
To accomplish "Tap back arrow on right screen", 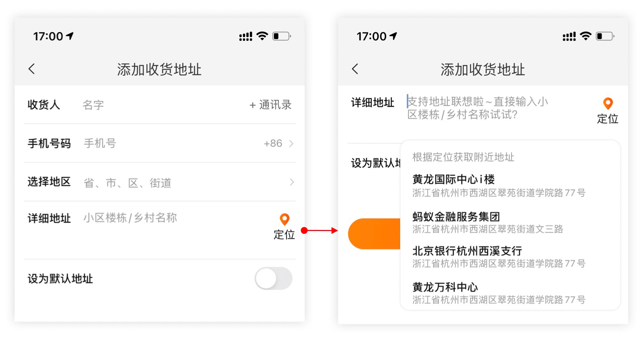I will pos(355,69).
